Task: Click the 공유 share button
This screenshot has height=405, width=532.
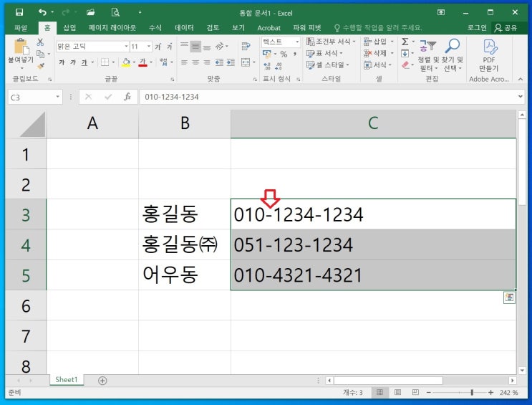Action: click(x=506, y=28)
